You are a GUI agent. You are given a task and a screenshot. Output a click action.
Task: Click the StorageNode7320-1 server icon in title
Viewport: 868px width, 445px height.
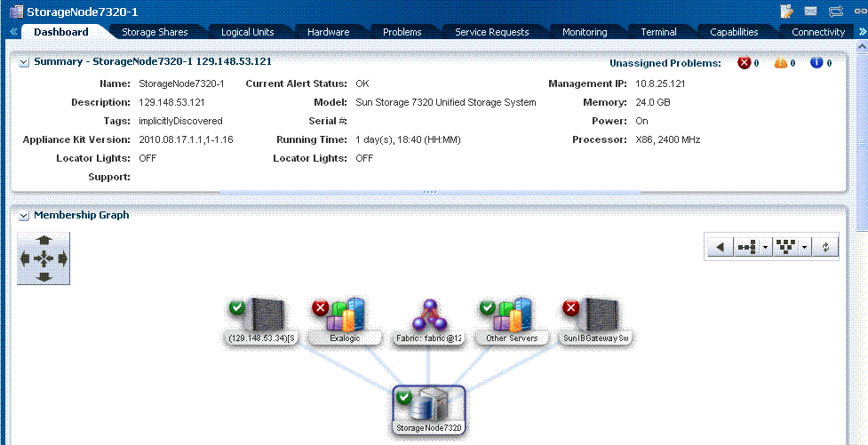click(x=17, y=12)
